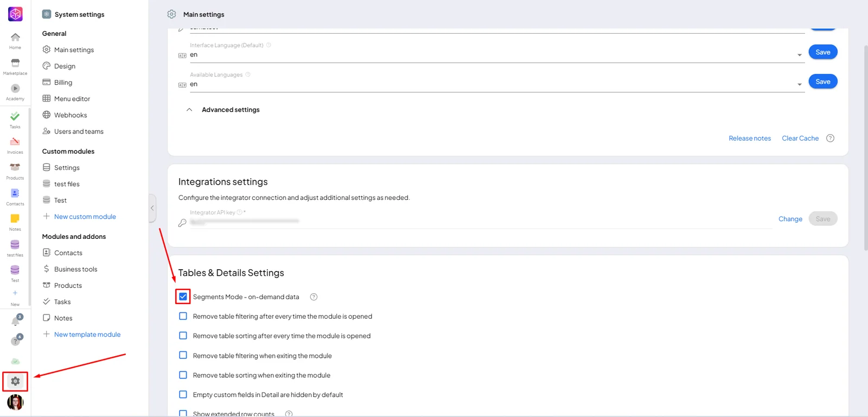This screenshot has width=868, height=417.
Task: Uncheck Segments Mode on-demand data checkbox
Action: [183, 296]
